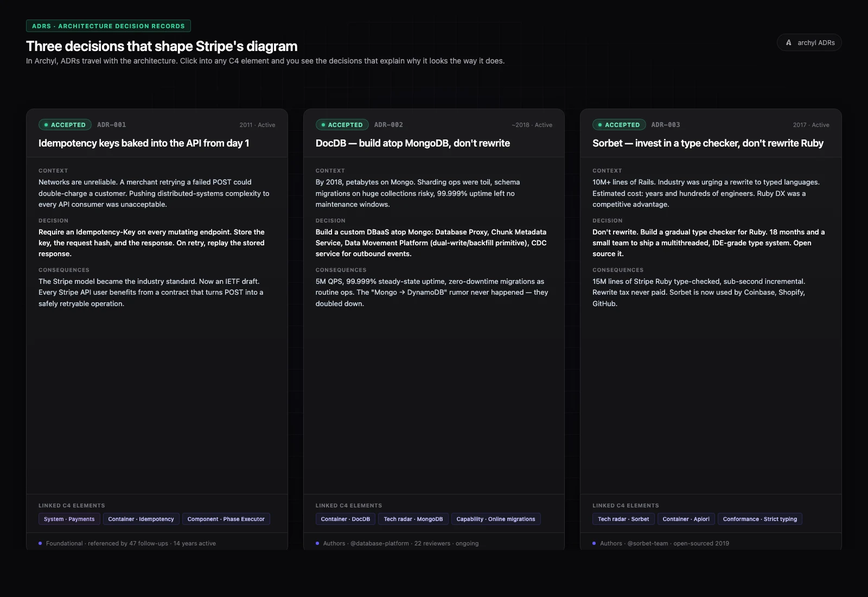Click the subtitle beginning "In Archyl, ADRs travel"
Image resolution: width=868 pixels, height=597 pixels.
265,61
